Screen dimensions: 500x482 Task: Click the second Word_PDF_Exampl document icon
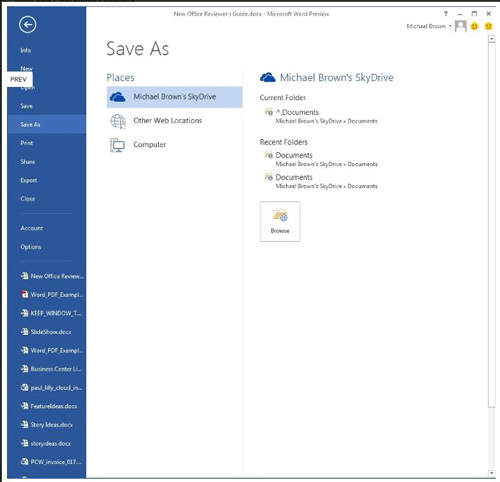tap(24, 350)
